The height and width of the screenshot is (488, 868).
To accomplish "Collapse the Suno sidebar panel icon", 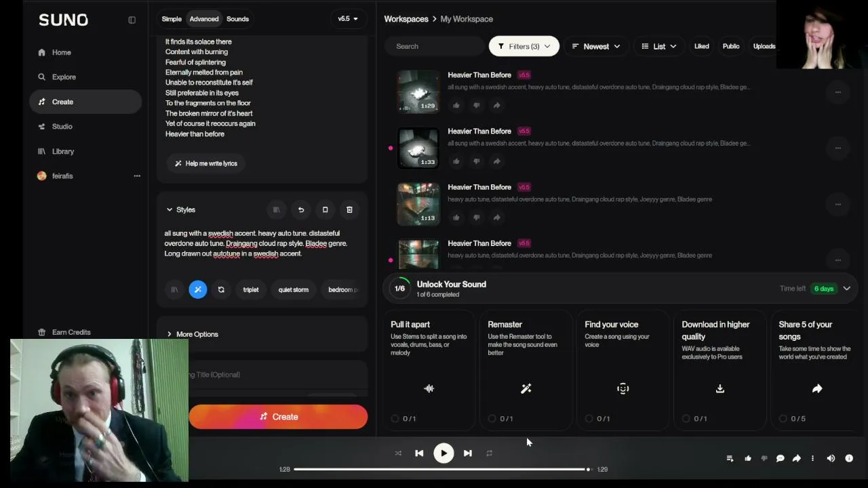I will pos(132,20).
